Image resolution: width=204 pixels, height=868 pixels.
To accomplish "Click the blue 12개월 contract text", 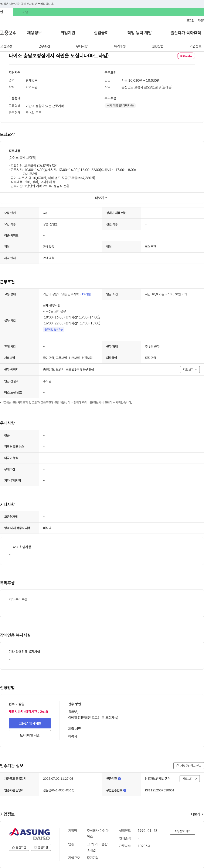I will point(86,294).
